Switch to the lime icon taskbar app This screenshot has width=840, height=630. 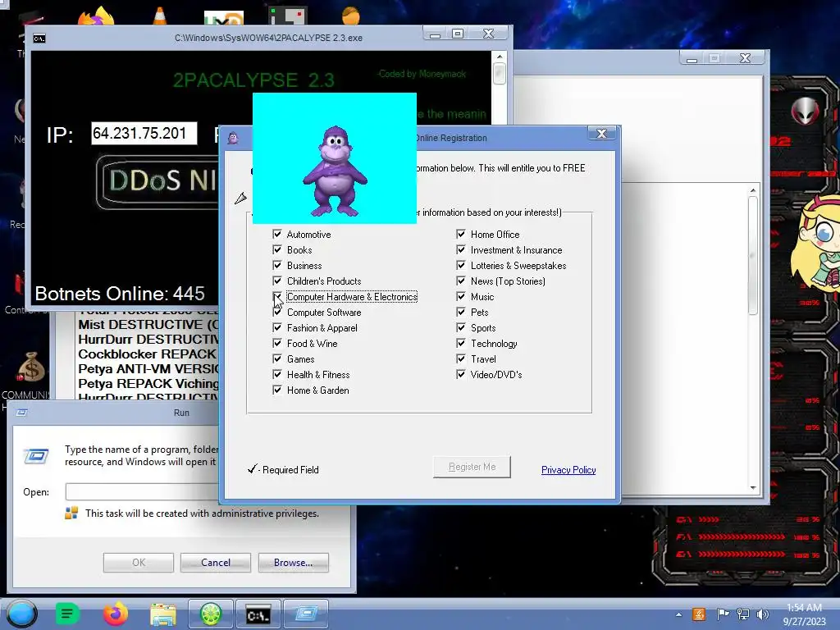(211, 614)
